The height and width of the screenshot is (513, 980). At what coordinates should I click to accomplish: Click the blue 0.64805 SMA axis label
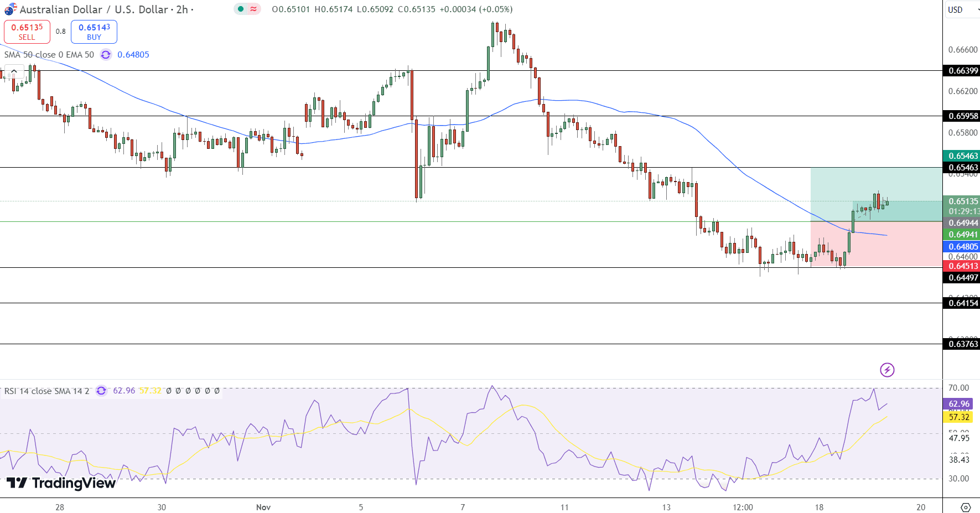click(962, 247)
